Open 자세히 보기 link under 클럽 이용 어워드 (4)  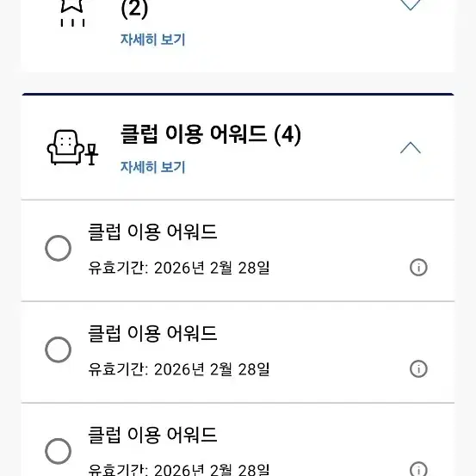(x=152, y=167)
